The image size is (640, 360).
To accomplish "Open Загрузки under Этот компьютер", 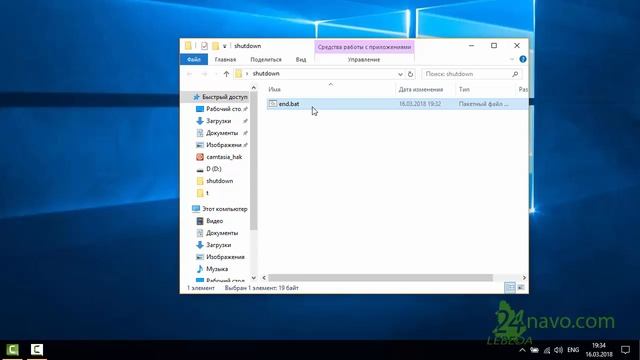I will click(x=218, y=245).
